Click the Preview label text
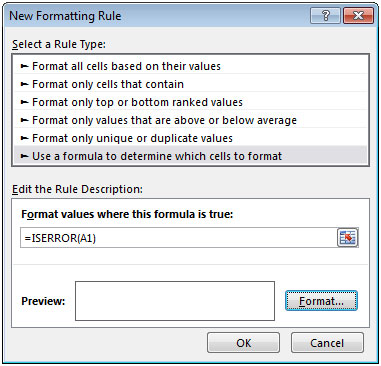 [x=43, y=301]
